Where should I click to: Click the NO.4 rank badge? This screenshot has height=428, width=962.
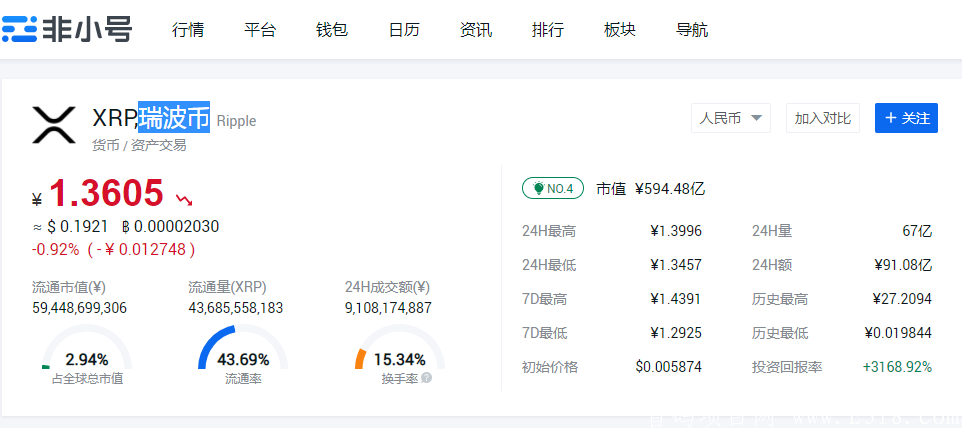(x=553, y=188)
